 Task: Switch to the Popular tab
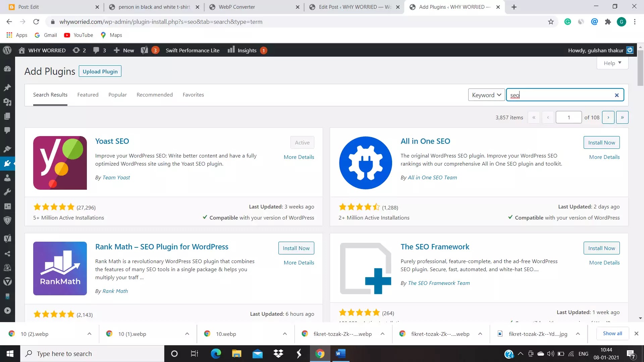coord(117,95)
